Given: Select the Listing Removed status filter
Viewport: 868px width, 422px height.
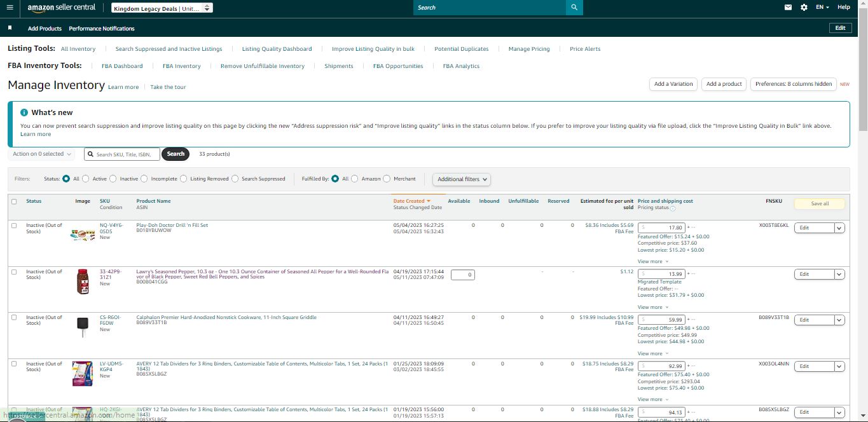Looking at the screenshot, I should coord(184,179).
